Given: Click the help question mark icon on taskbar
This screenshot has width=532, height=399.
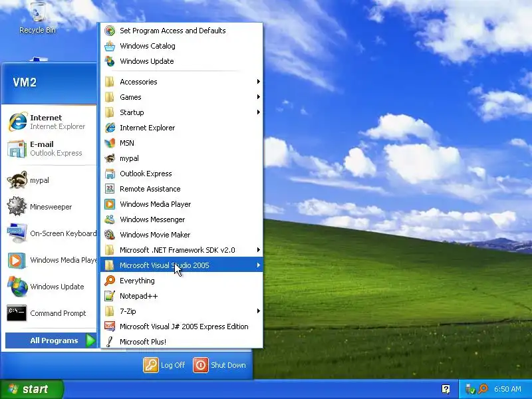Looking at the screenshot, I should click(446, 389).
